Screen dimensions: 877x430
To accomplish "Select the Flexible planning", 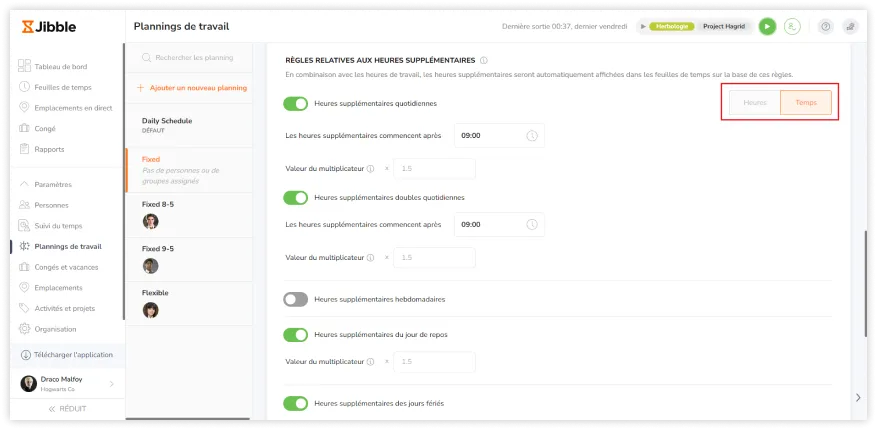I will point(189,303).
